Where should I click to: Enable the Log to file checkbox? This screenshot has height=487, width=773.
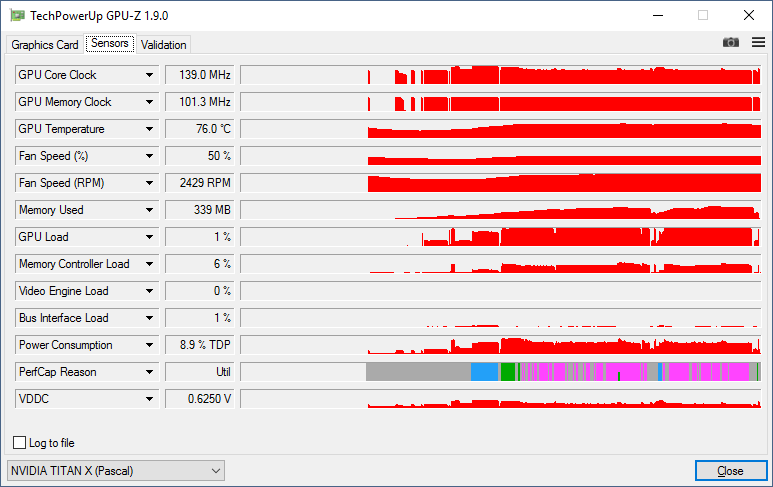20,443
